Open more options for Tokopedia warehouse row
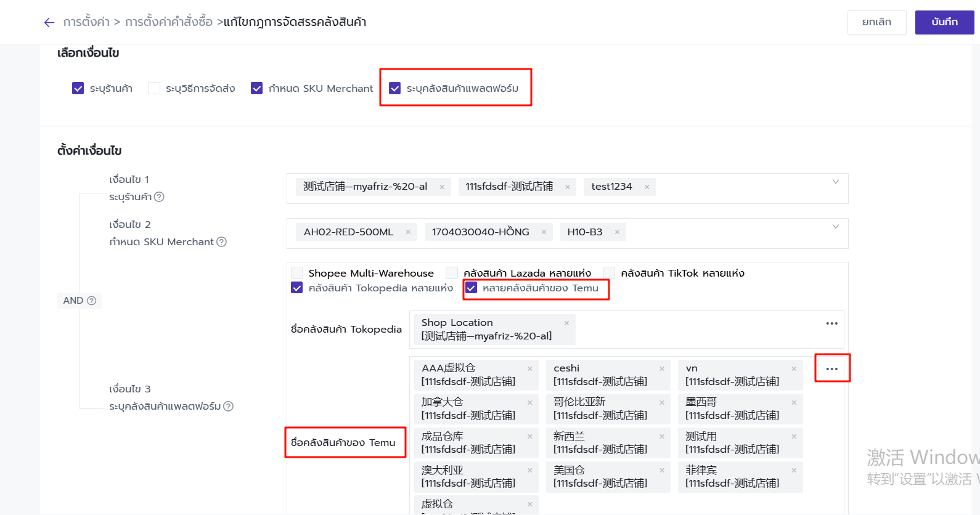980x515 pixels. (x=832, y=323)
